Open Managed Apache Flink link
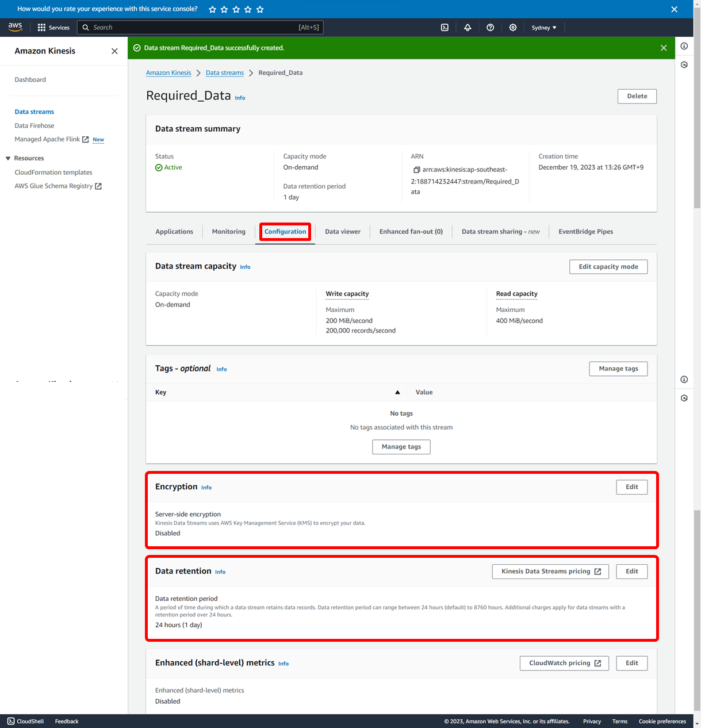 [x=52, y=140]
